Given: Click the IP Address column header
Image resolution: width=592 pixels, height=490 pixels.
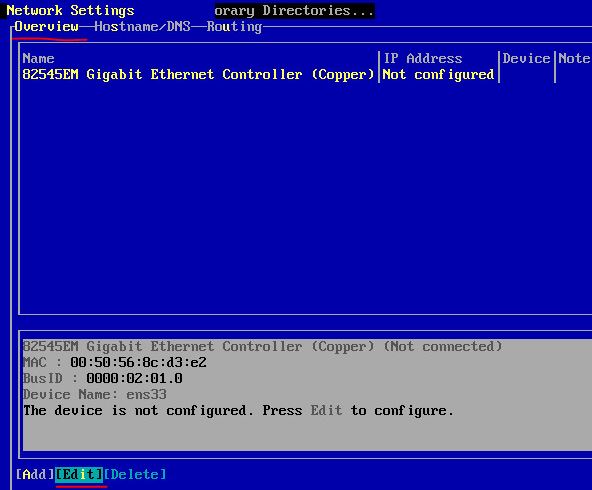Looking at the screenshot, I should pos(423,59).
